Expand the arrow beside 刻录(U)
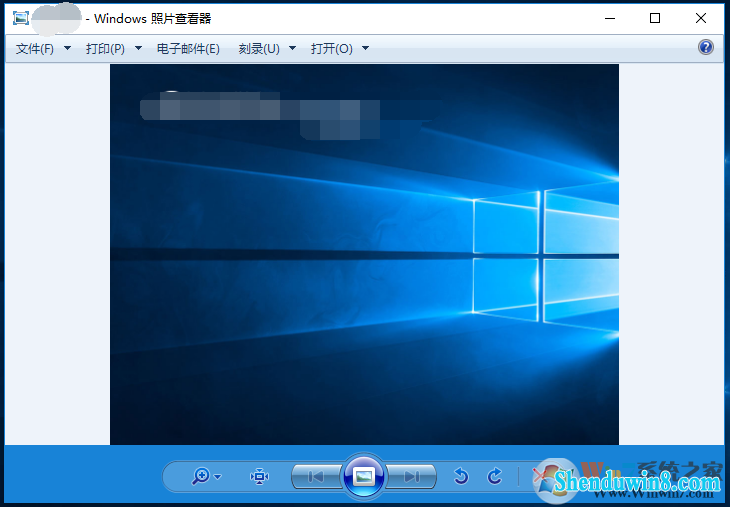This screenshot has width=730, height=507. [292, 48]
